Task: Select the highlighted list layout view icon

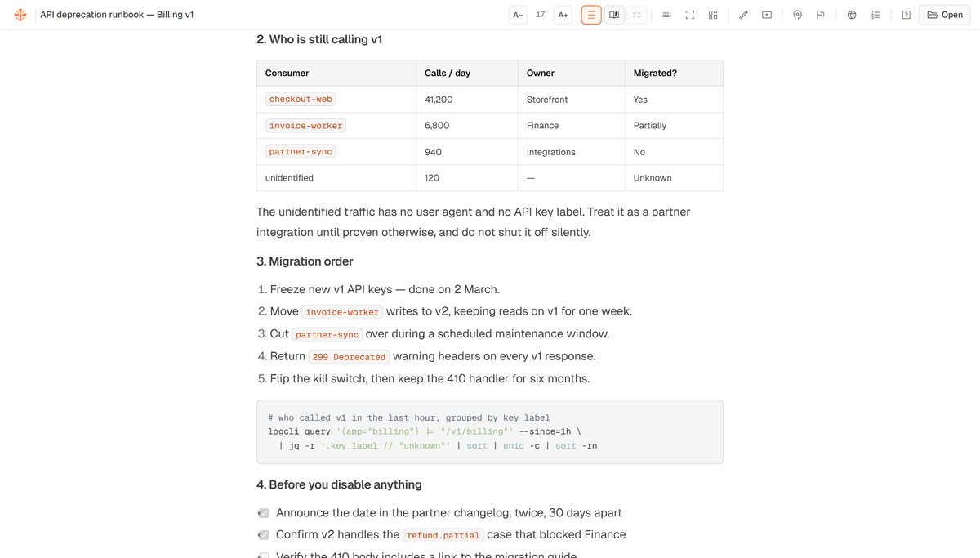Action: (x=591, y=15)
